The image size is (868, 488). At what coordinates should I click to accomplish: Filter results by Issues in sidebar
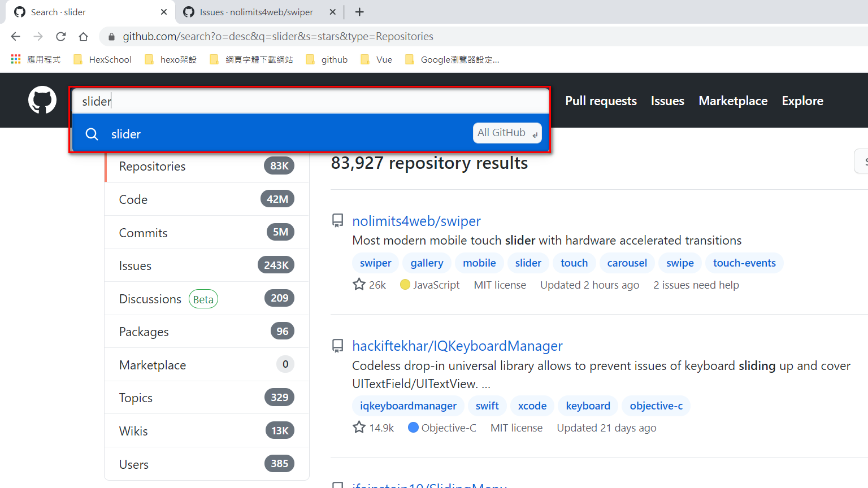[x=207, y=265]
